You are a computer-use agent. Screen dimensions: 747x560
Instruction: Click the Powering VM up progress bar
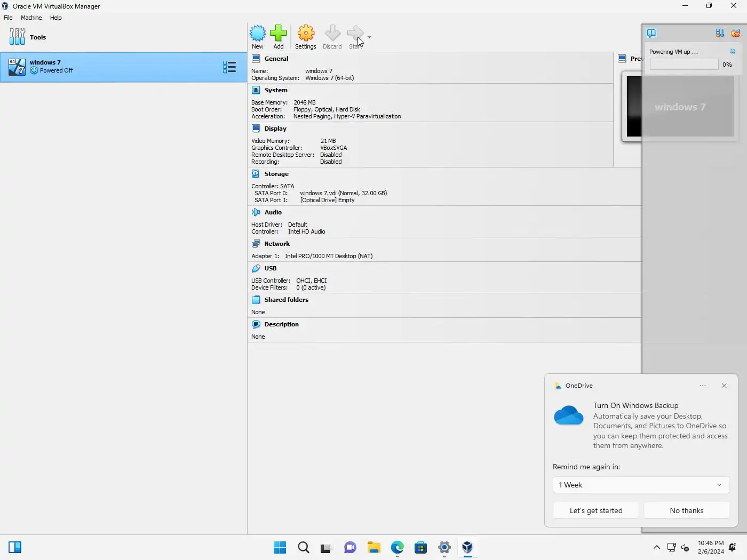[x=684, y=65]
